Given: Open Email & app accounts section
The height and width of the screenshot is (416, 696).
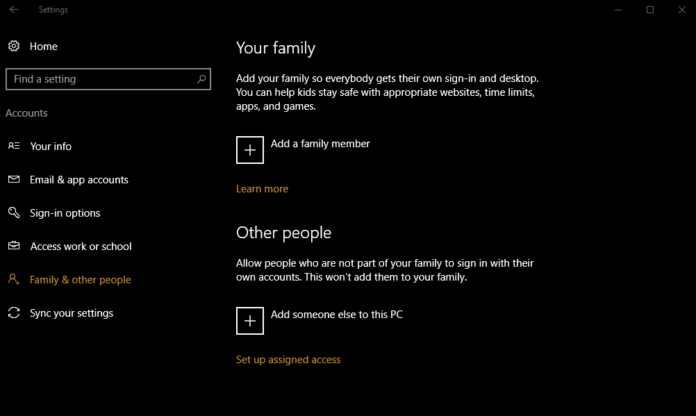Looking at the screenshot, I should [79, 180].
